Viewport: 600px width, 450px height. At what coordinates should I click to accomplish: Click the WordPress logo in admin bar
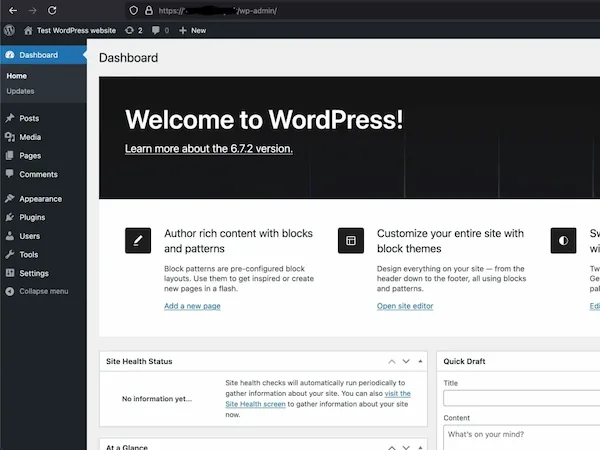(9, 30)
